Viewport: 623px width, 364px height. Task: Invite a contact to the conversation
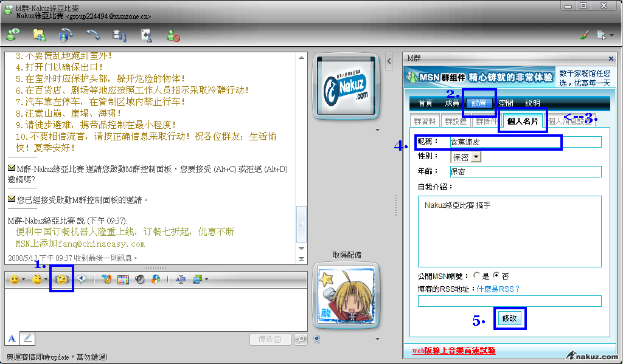click(13, 35)
